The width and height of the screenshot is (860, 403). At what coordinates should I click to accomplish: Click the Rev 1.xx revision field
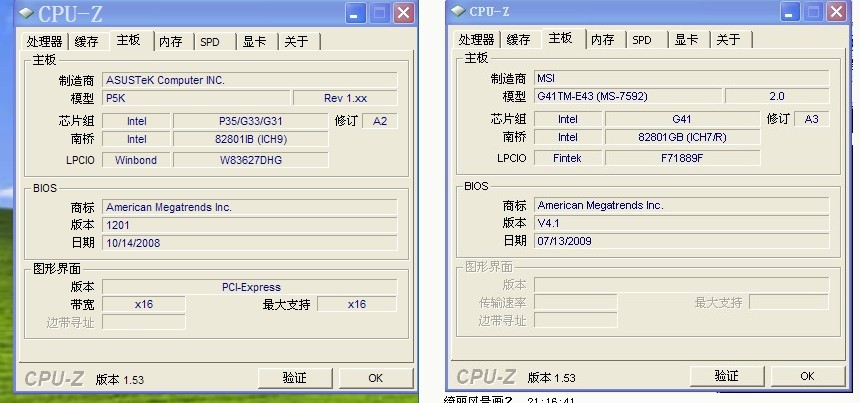pos(346,98)
